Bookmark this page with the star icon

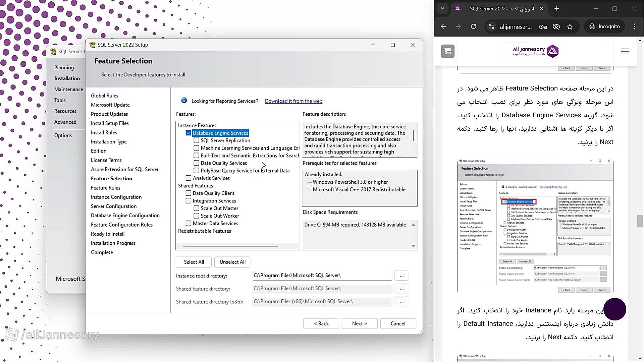570,26
